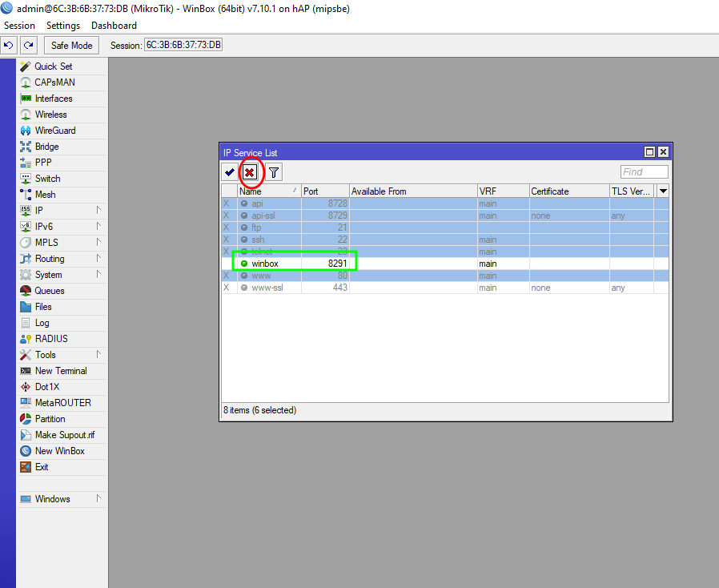This screenshot has width=719, height=588.
Task: Toggle the Safe Mode button
Action: coord(72,45)
